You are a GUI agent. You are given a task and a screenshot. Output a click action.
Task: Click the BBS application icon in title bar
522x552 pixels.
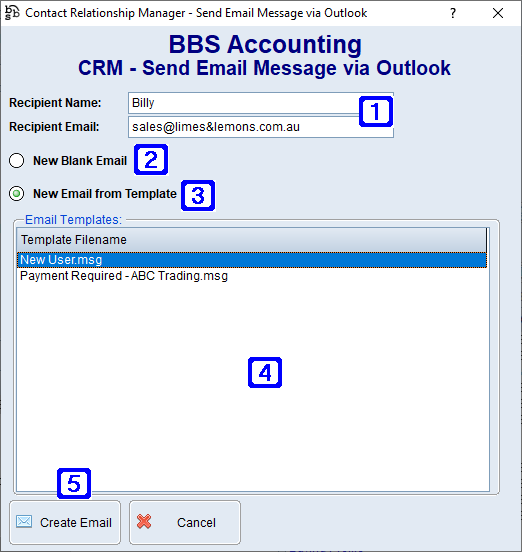pos(12,13)
